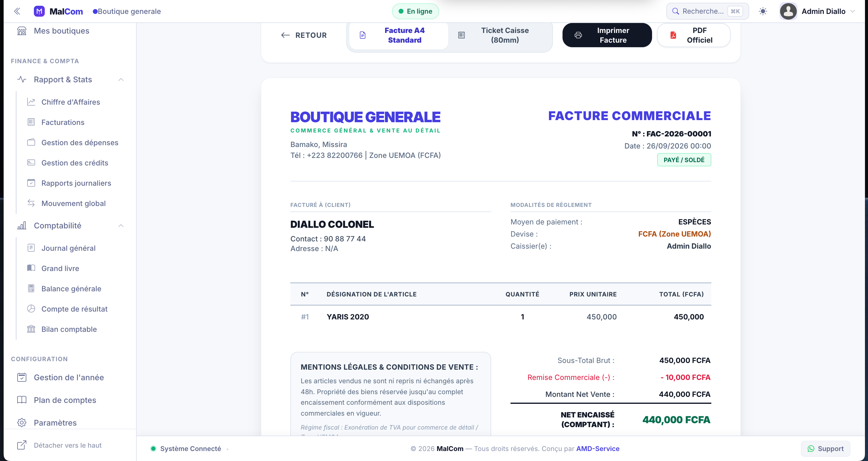Open Balance générale calculator icon

point(31,289)
